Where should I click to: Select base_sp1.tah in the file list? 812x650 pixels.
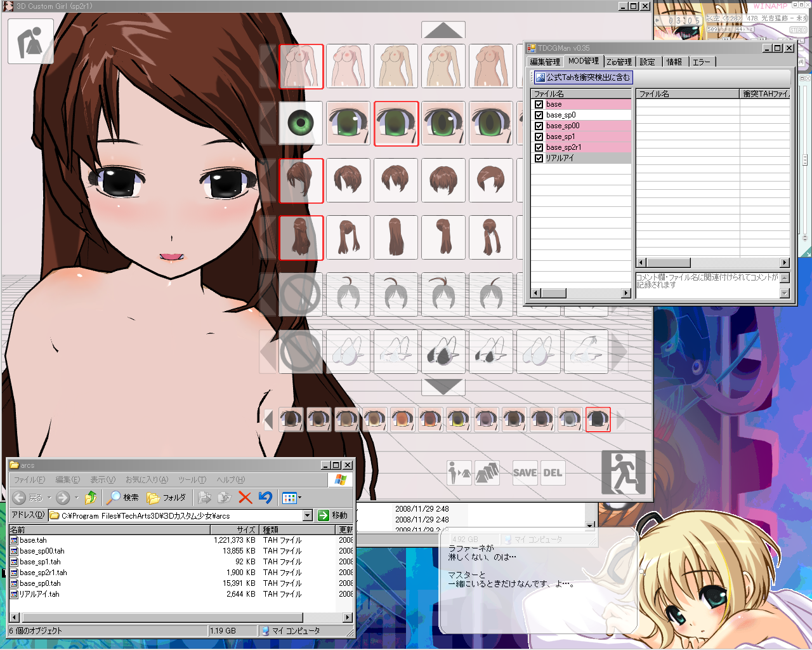click(x=40, y=562)
